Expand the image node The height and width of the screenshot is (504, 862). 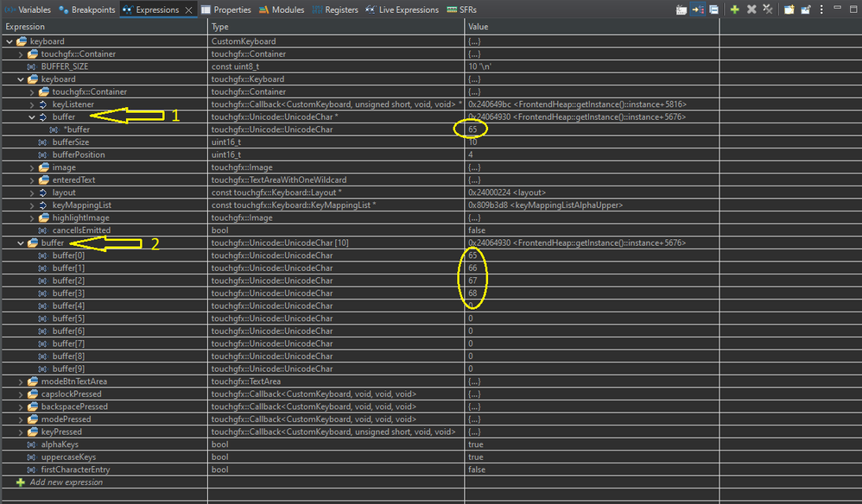31,167
